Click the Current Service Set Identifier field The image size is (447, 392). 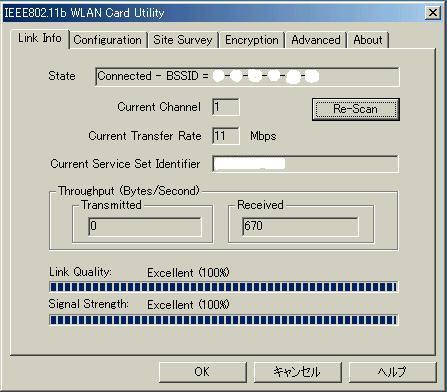coord(305,164)
